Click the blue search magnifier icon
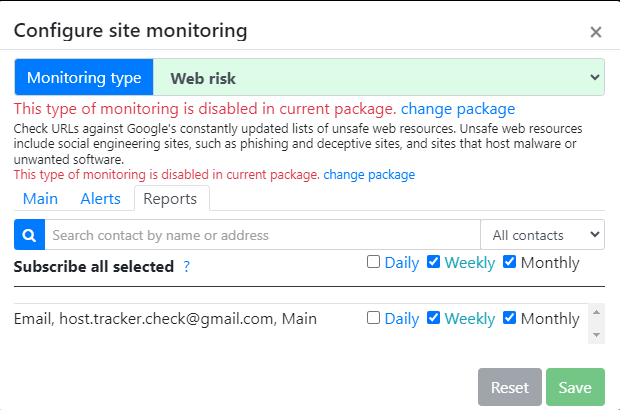The width and height of the screenshot is (620, 410). [29, 235]
